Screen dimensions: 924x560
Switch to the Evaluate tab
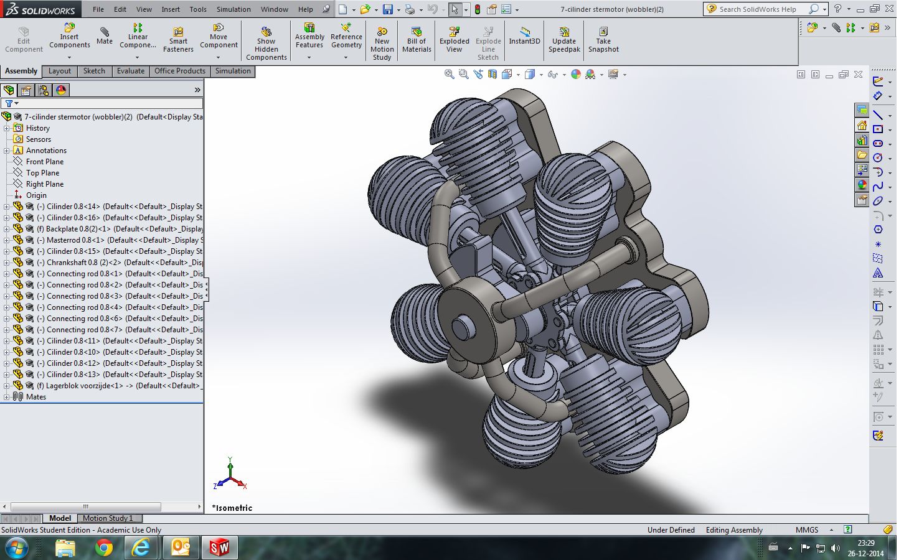pos(131,71)
